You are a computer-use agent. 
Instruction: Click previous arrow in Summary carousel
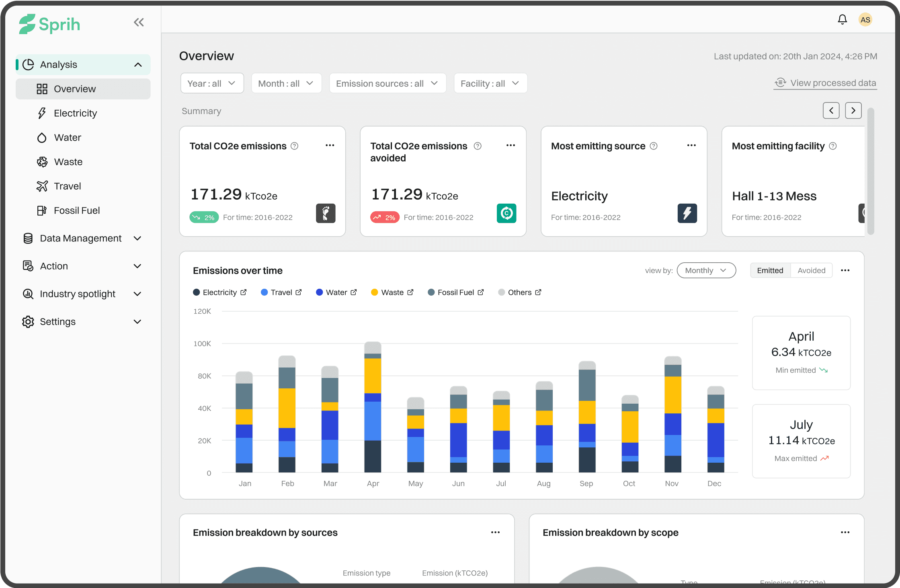pos(831,110)
